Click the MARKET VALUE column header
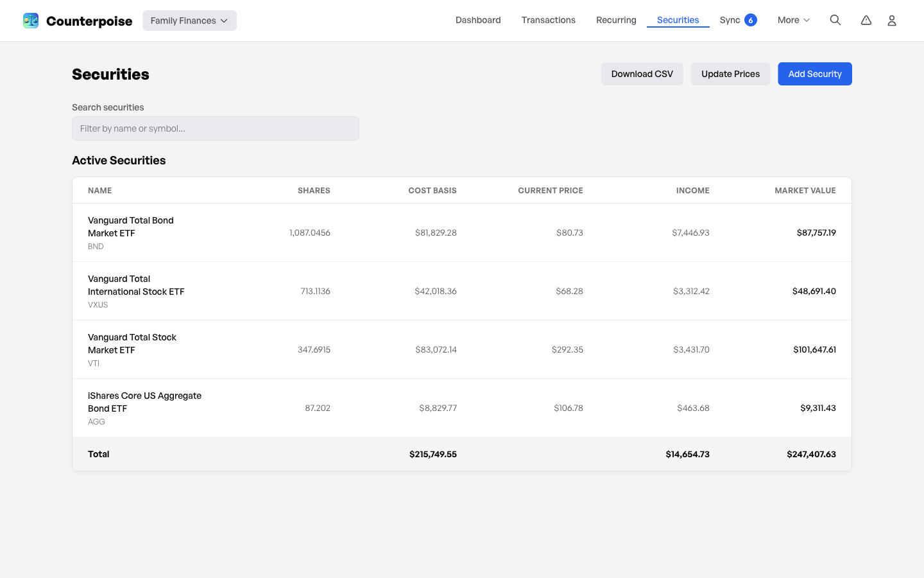The image size is (924, 578). (805, 191)
